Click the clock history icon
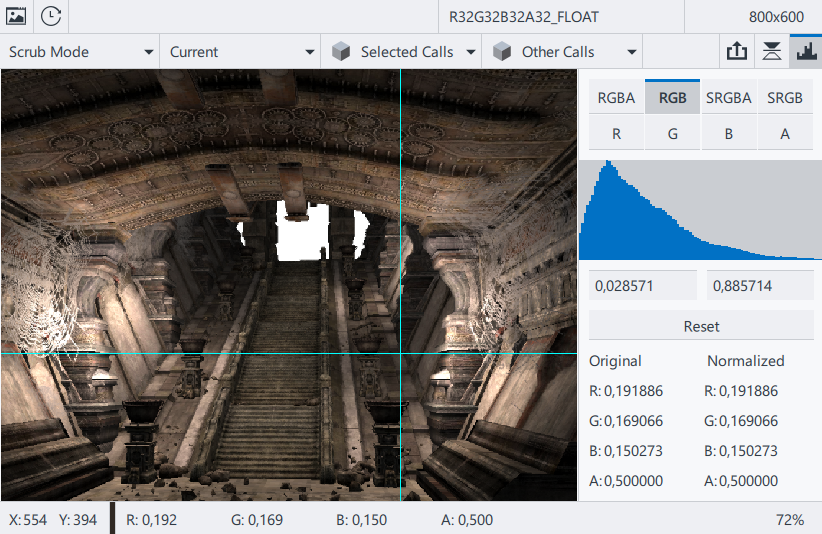Screen dimensions: 822x534 (51, 16)
